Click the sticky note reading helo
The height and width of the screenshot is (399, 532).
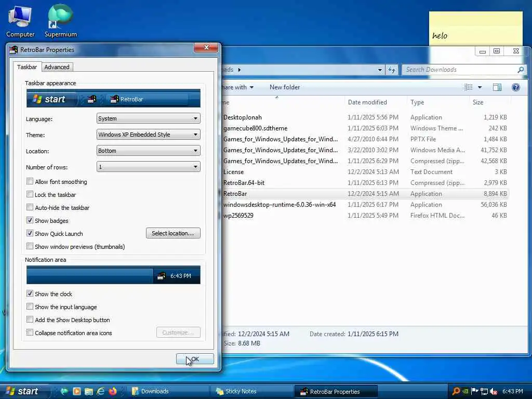pos(476,29)
